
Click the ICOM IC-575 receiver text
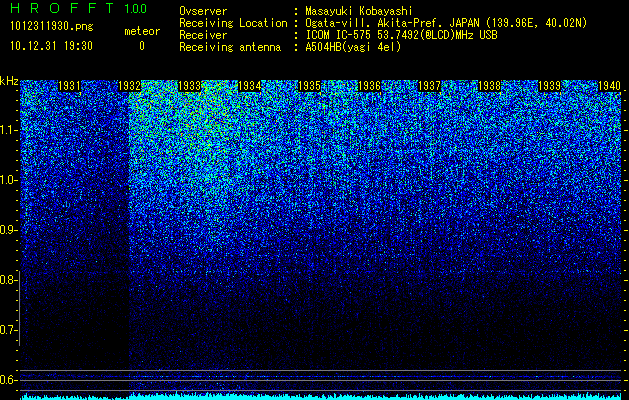[402, 35]
